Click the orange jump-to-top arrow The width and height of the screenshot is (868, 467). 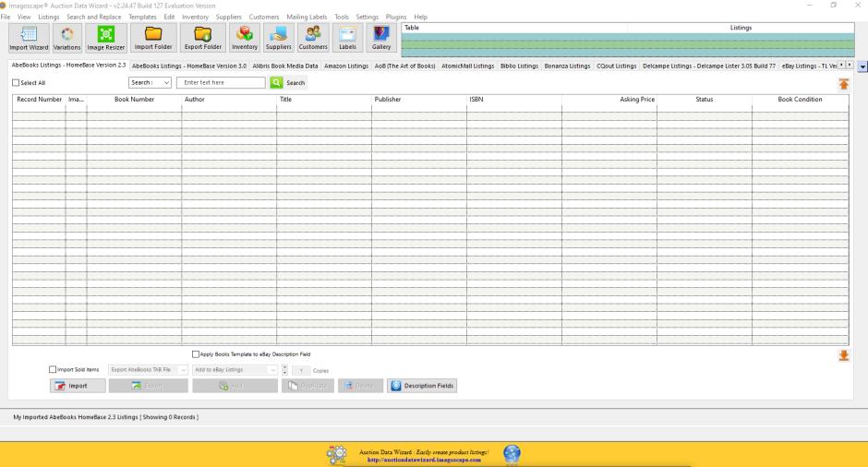(x=843, y=84)
